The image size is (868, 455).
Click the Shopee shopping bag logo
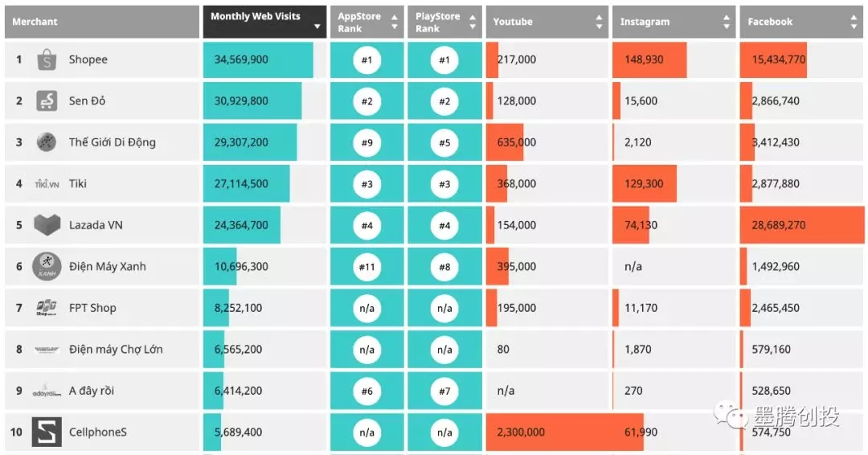coord(47,59)
